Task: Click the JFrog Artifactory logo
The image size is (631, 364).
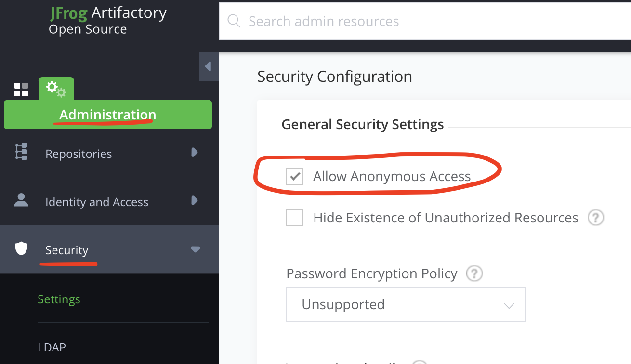Action: coord(107,21)
